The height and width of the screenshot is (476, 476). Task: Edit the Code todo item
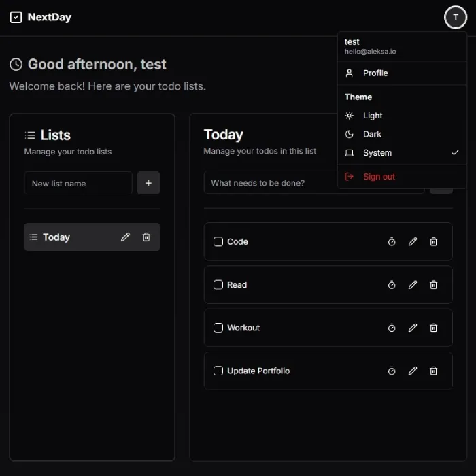coord(413,242)
